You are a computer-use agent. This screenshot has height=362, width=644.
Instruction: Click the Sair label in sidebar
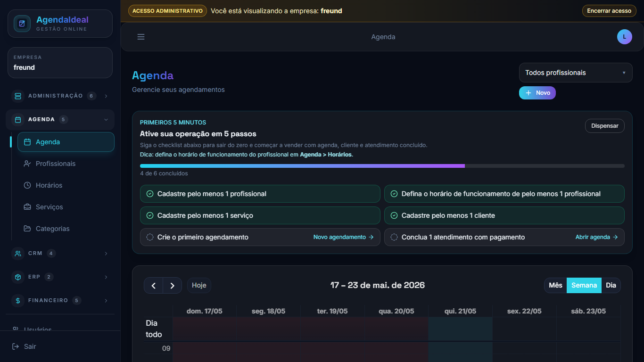point(30,346)
